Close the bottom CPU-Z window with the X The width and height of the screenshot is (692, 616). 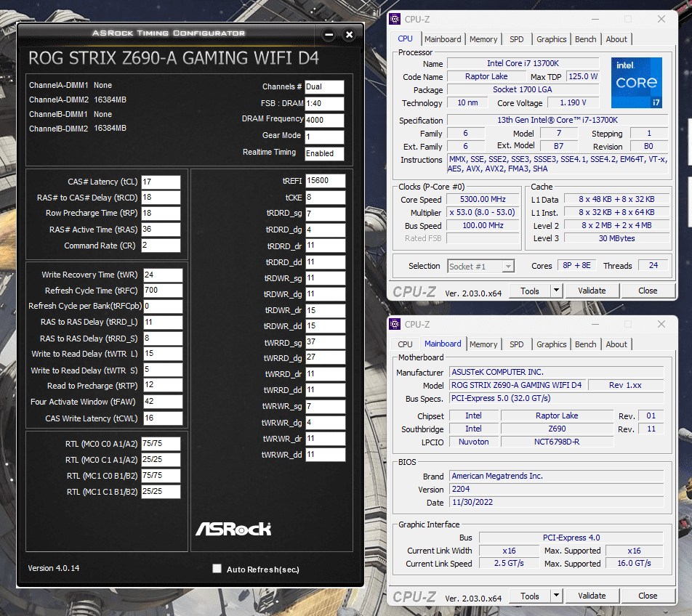661,324
